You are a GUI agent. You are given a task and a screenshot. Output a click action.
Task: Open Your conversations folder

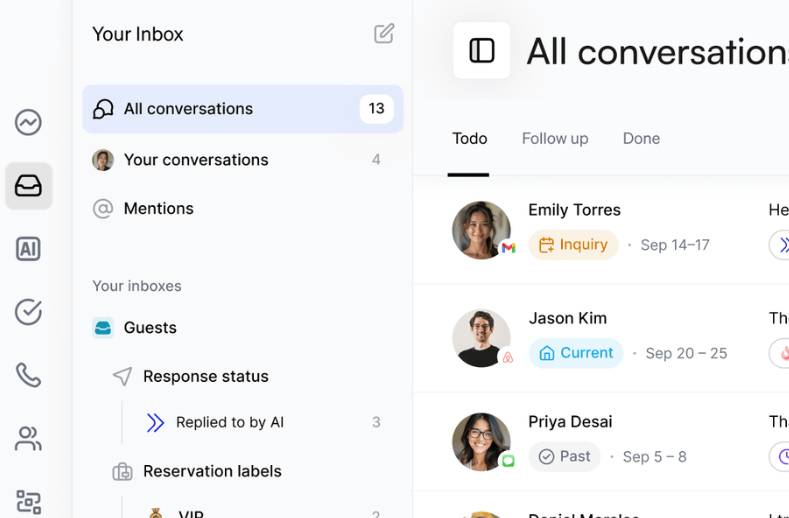coord(243,160)
